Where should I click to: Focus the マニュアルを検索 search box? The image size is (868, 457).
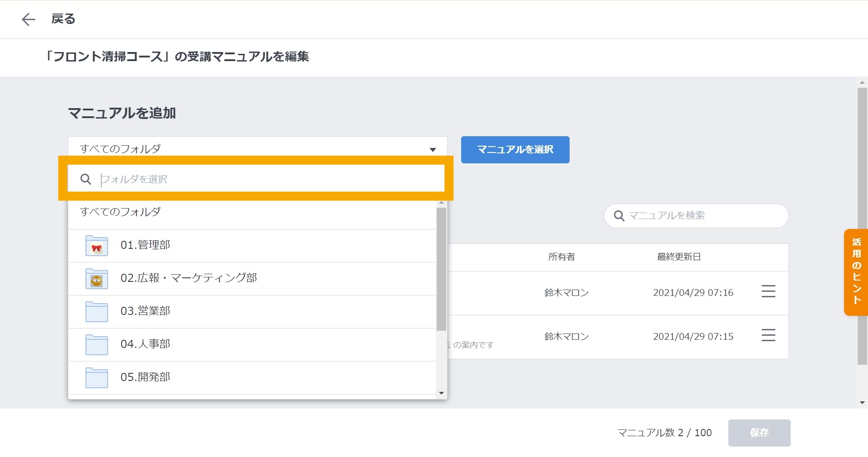696,216
